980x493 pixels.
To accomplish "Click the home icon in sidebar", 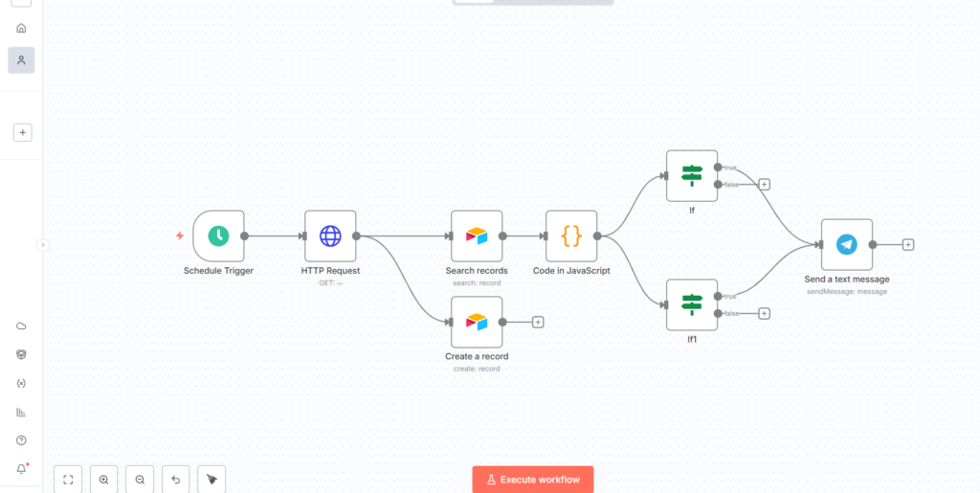I will (21, 28).
